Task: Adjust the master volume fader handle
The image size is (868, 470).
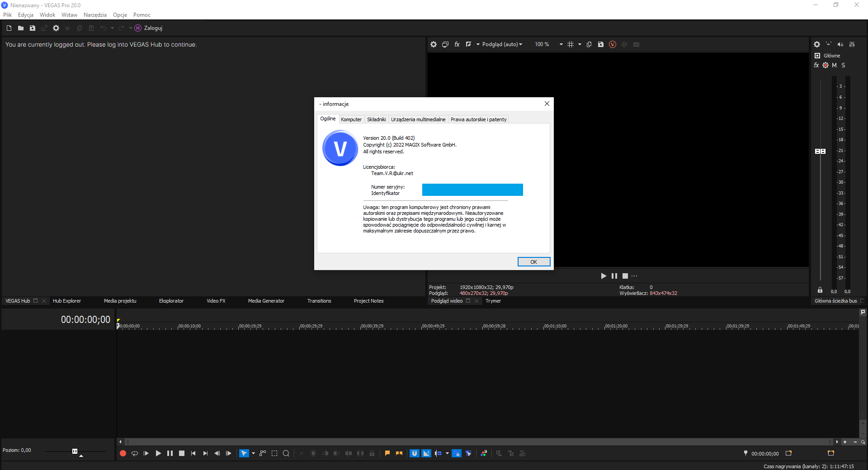Action: coord(820,151)
